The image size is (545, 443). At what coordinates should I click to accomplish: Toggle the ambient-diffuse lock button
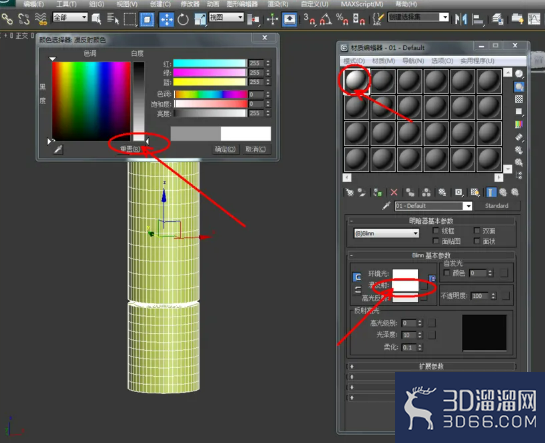[357, 277]
